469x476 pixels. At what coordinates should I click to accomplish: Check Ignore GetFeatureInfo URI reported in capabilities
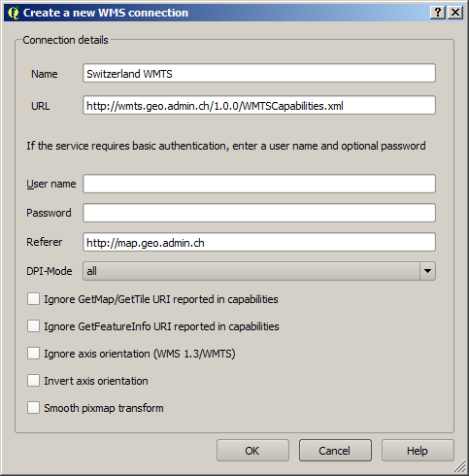click(x=33, y=326)
